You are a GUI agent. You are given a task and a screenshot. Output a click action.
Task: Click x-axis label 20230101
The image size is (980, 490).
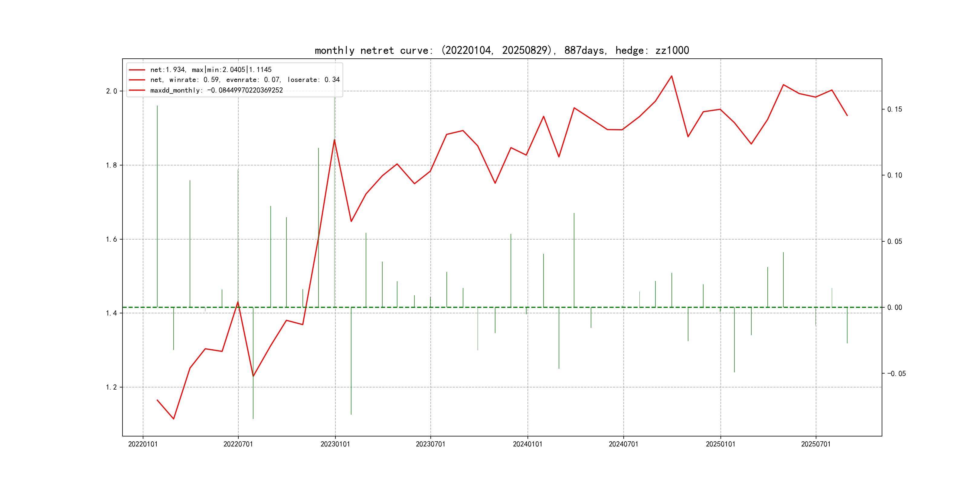(335, 444)
